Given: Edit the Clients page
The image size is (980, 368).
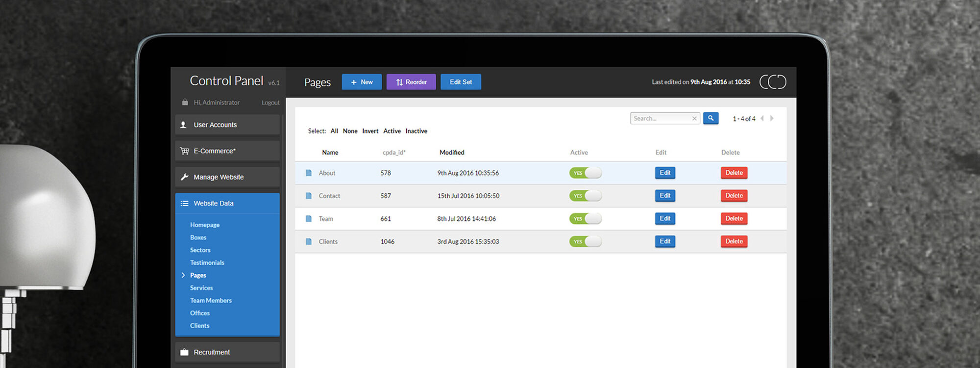Looking at the screenshot, I should (665, 241).
